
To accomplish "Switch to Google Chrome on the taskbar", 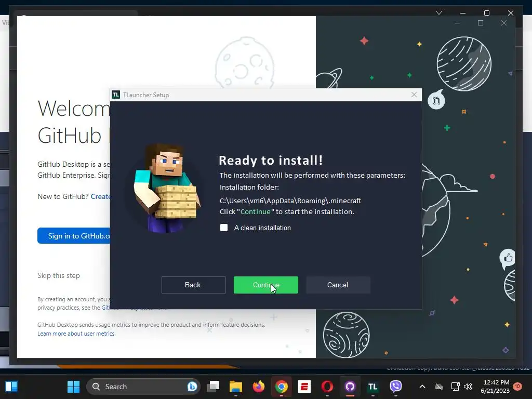I will pyautogui.click(x=281, y=387).
